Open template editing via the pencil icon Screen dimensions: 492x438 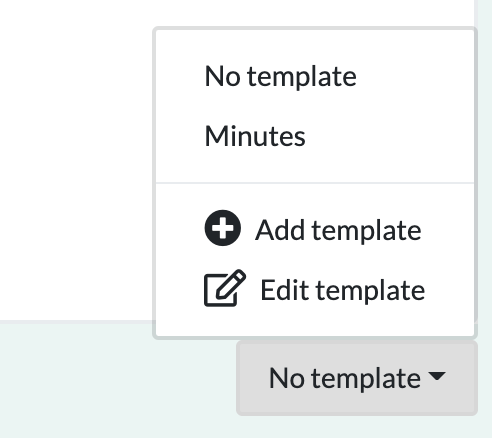(225, 288)
